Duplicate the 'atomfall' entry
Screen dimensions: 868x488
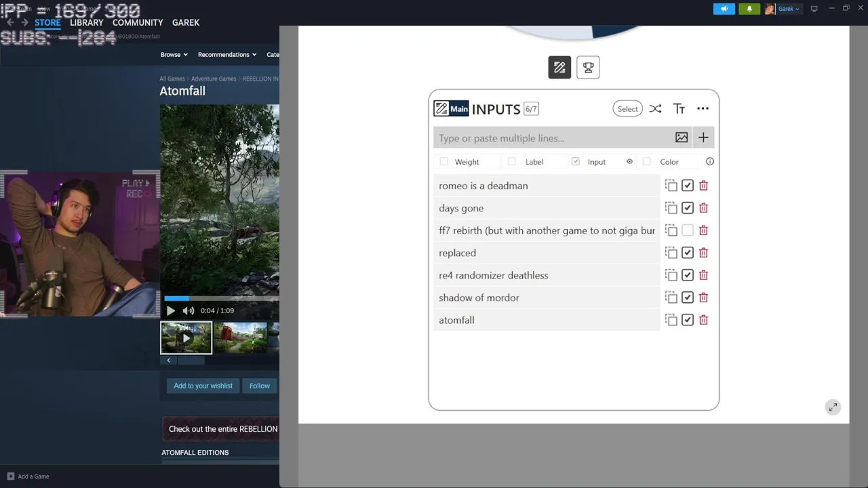tap(671, 319)
